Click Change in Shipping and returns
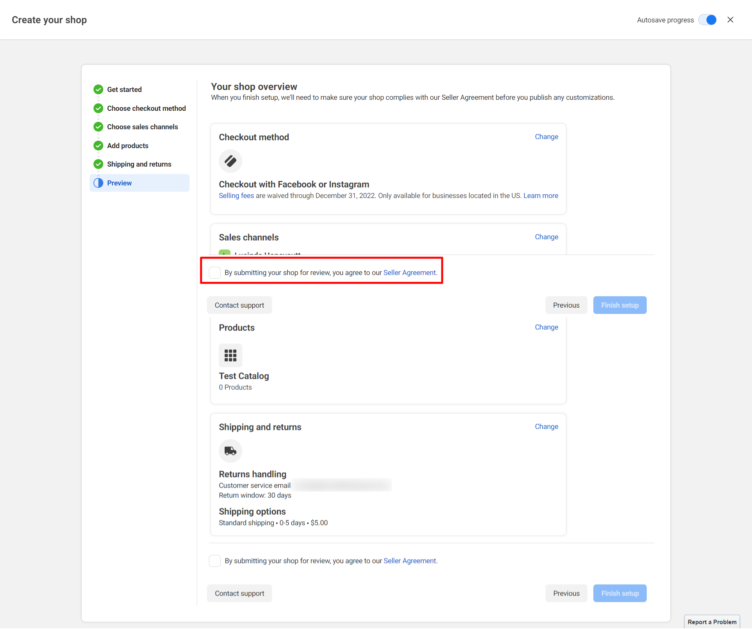752x629 pixels. (x=546, y=427)
